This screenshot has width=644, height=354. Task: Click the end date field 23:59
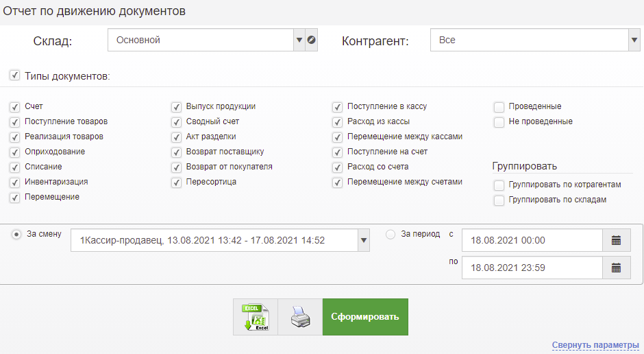click(x=532, y=268)
